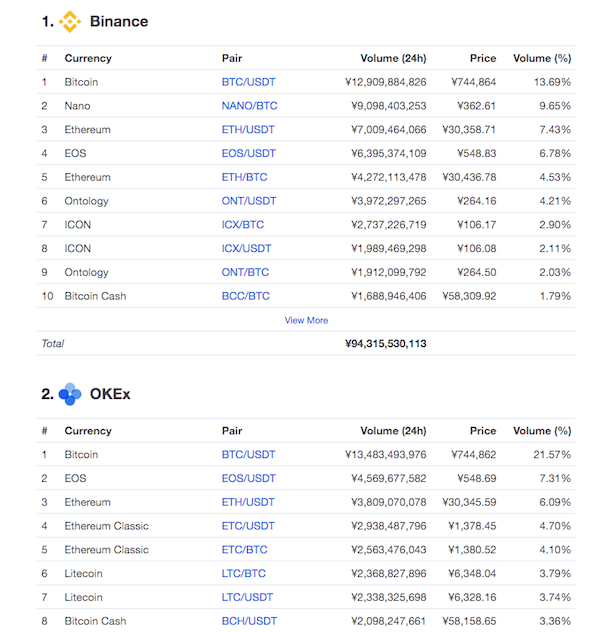Open Binance EOS/USDT pair link
This screenshot has height=632, width=600.
tap(249, 154)
